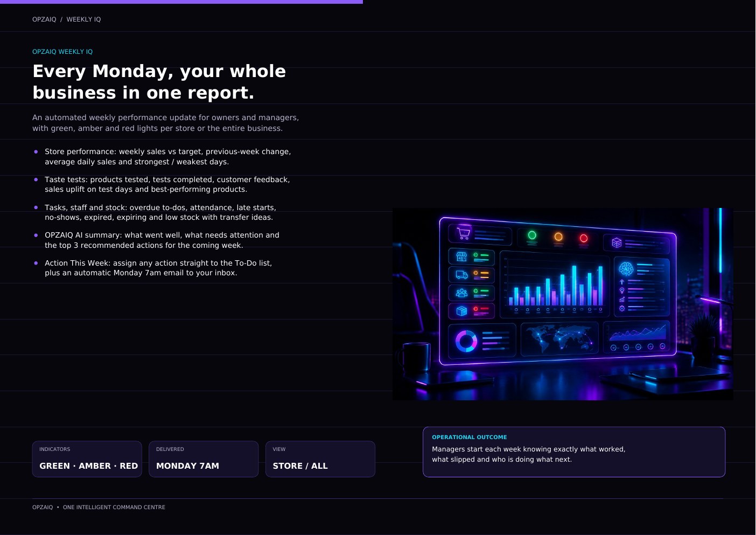The width and height of the screenshot is (756, 535).
Task: Click the 'Taste tests' bullet text
Action: point(167,184)
